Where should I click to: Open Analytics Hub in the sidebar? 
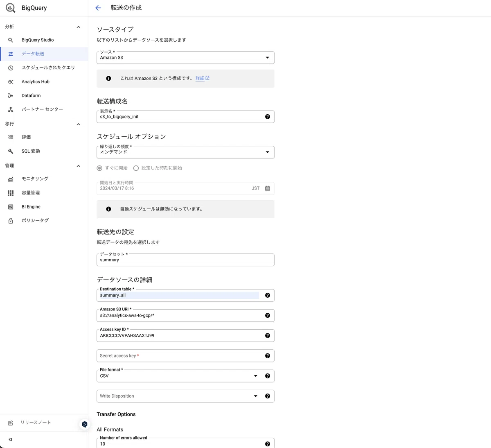pos(44,82)
